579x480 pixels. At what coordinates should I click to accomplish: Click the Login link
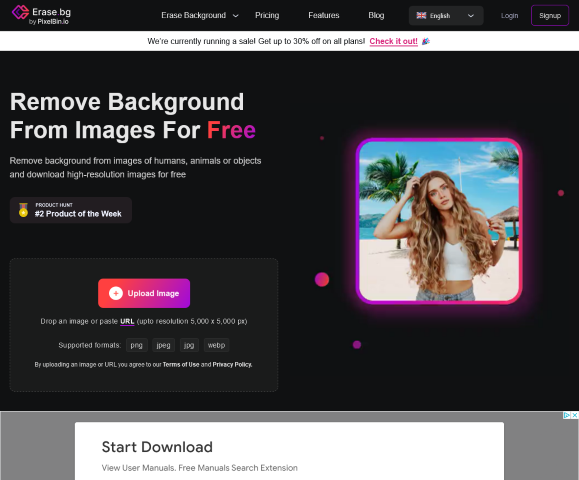(510, 16)
